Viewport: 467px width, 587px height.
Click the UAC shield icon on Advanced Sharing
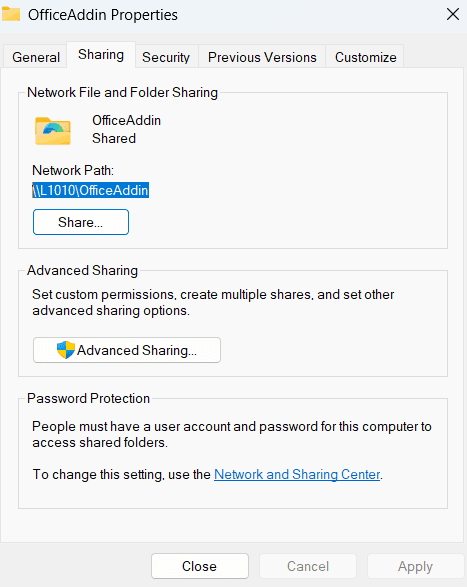(66, 350)
